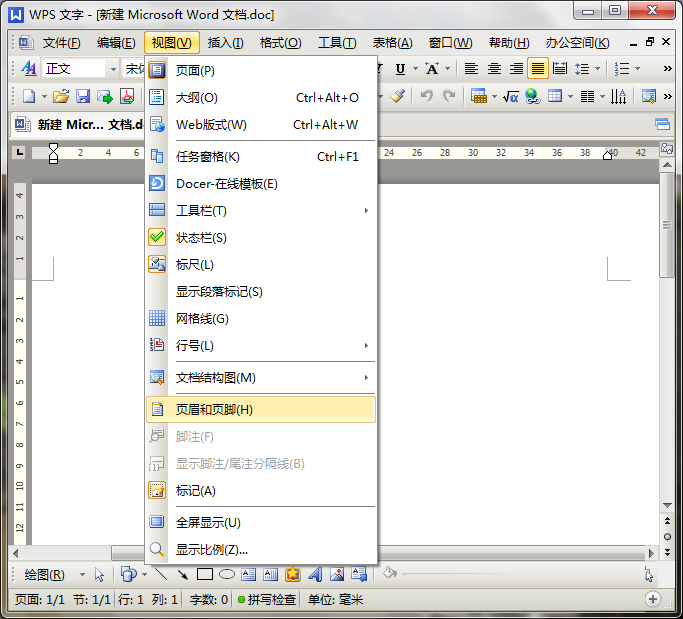Viewport: 683px width, 619px height.
Task: Open the bullets list dropdown arrow
Action: (x=637, y=69)
